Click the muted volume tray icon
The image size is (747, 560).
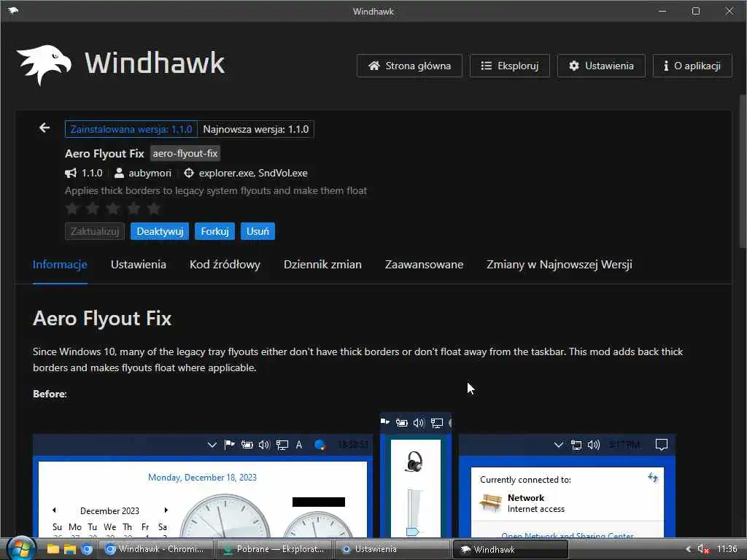703,549
